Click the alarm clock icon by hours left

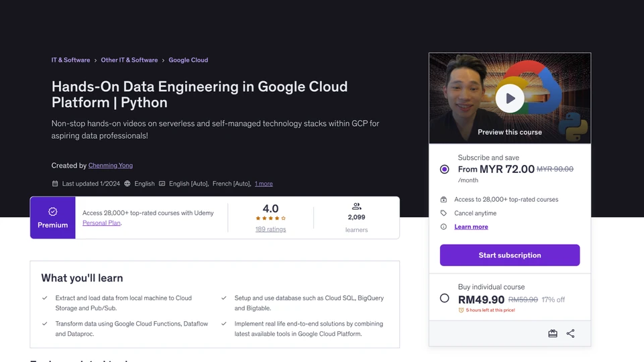(x=462, y=310)
